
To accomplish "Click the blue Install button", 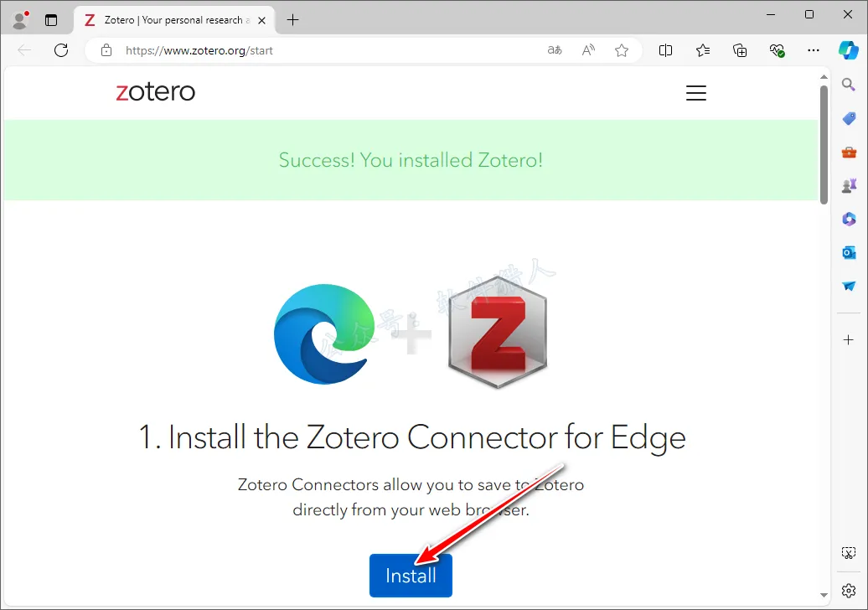I will (x=411, y=576).
